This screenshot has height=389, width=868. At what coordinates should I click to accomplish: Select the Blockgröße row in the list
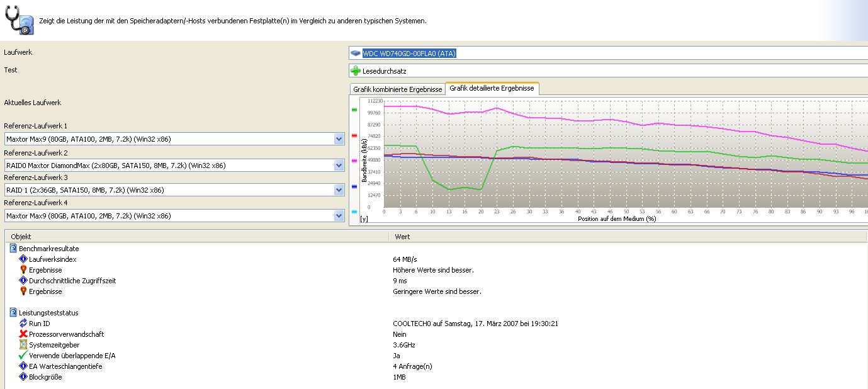coord(45,377)
